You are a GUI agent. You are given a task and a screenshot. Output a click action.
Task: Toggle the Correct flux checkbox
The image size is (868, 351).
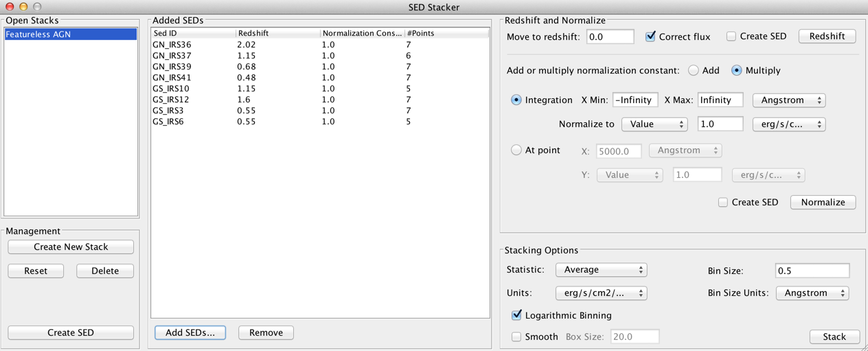tap(650, 36)
